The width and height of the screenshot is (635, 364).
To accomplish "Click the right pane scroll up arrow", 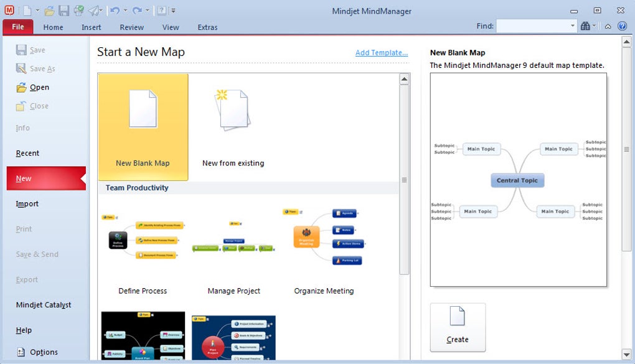I will pos(626,41).
